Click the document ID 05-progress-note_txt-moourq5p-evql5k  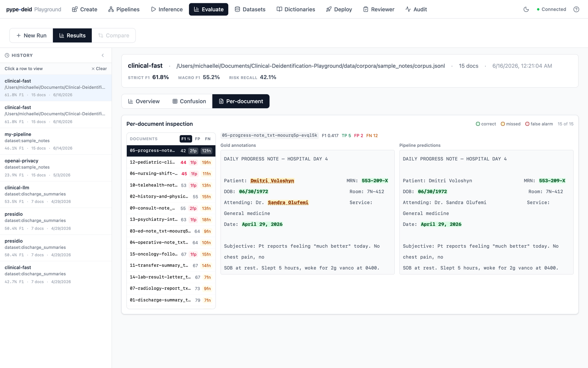[269, 135]
